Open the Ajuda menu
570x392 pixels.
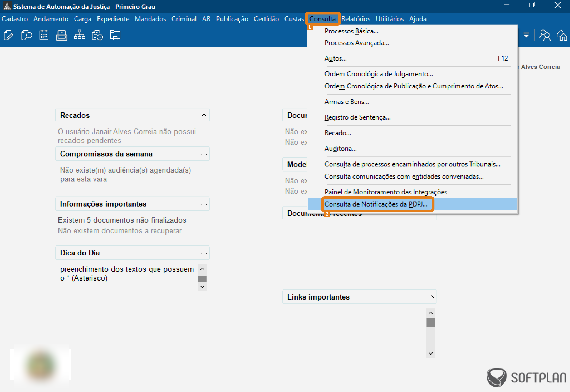pos(418,19)
